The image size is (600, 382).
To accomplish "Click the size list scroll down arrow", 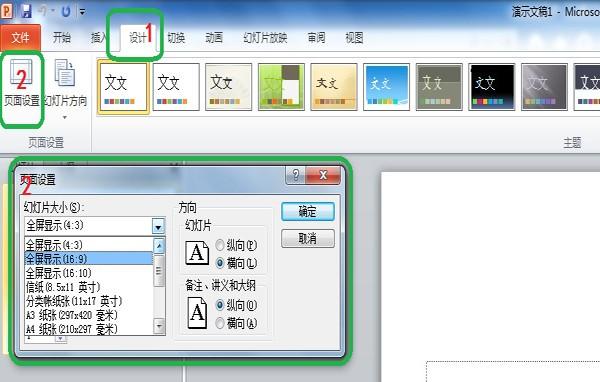I will coord(159,326).
